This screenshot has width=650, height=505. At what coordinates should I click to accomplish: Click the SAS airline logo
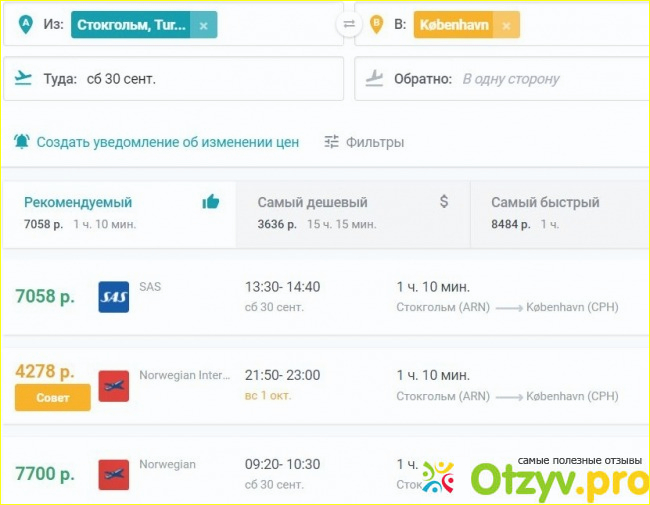[113, 297]
